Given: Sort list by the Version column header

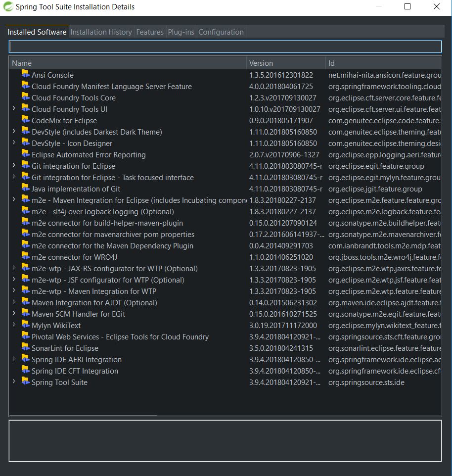Looking at the screenshot, I should coord(286,63).
